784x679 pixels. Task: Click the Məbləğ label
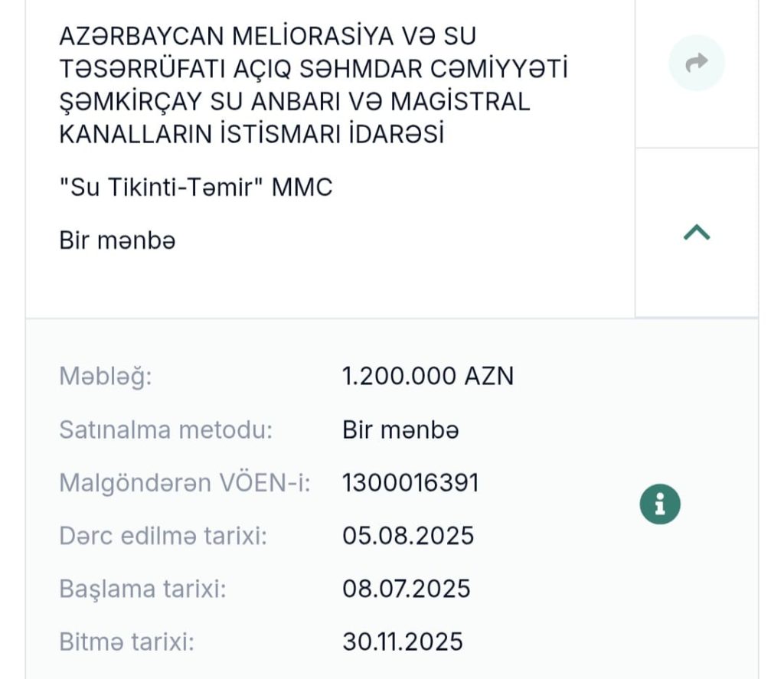[106, 377]
